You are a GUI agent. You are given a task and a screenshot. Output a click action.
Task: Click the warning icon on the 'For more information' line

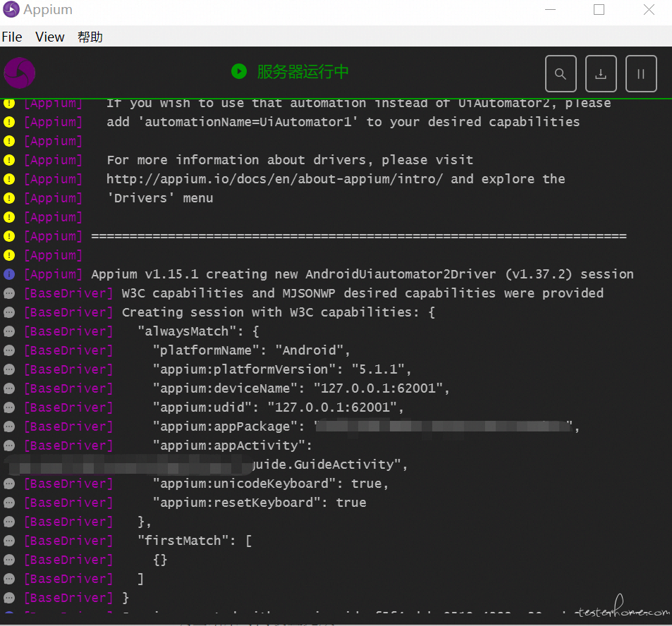pos(9,160)
